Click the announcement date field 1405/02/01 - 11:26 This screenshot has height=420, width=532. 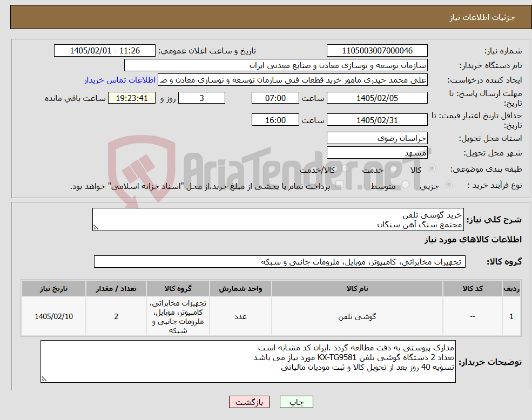pyautogui.click(x=104, y=51)
